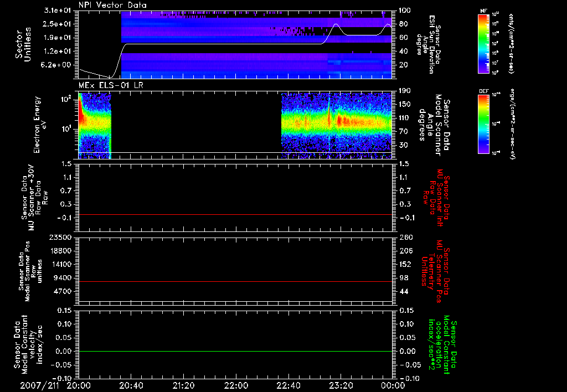
Task: Click the 22:00 time axis label
Action: 236,386
